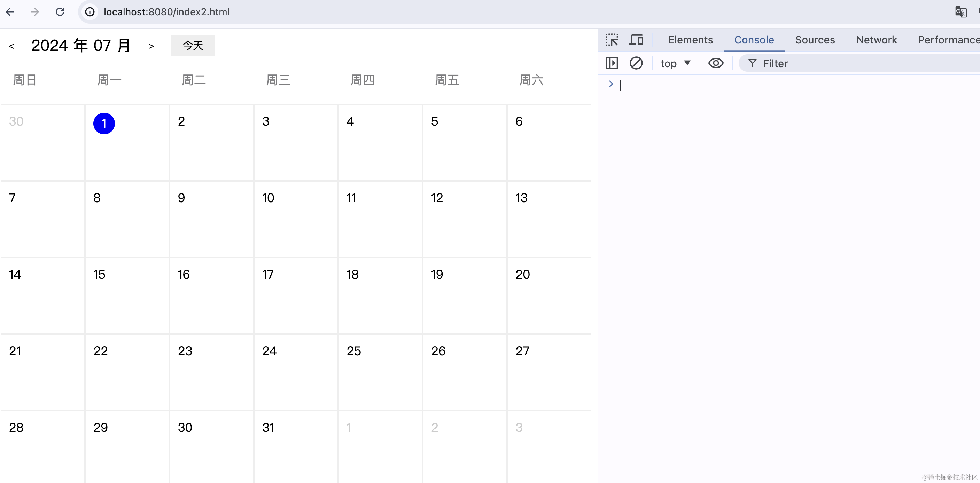Click the 周三 weekday header

tap(278, 80)
